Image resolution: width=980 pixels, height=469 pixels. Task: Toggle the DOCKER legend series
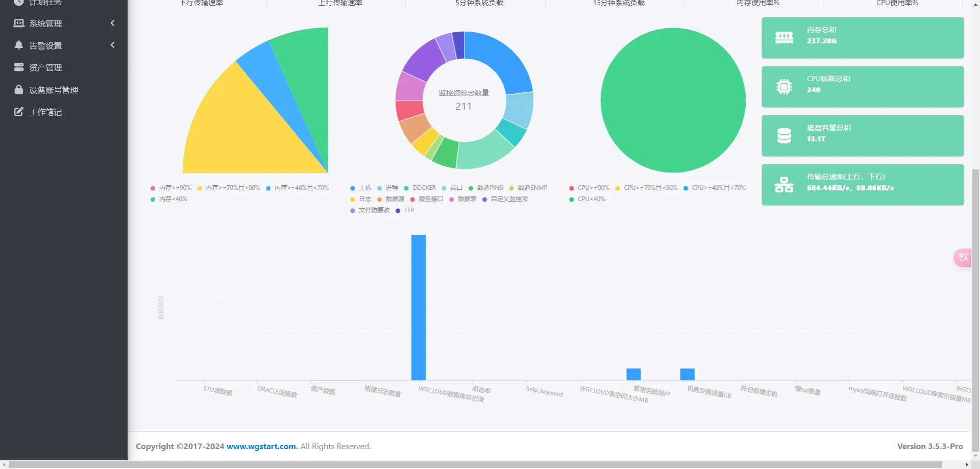420,188
